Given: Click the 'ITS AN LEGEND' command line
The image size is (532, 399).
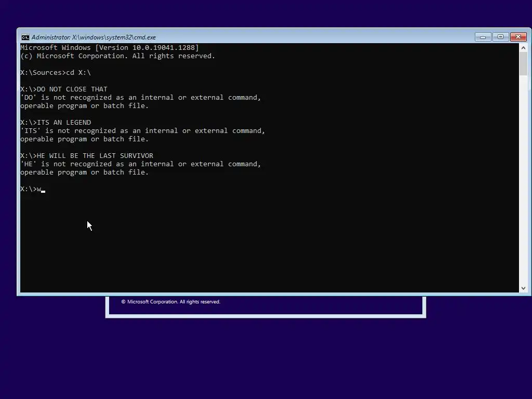Looking at the screenshot, I should click(x=56, y=123).
